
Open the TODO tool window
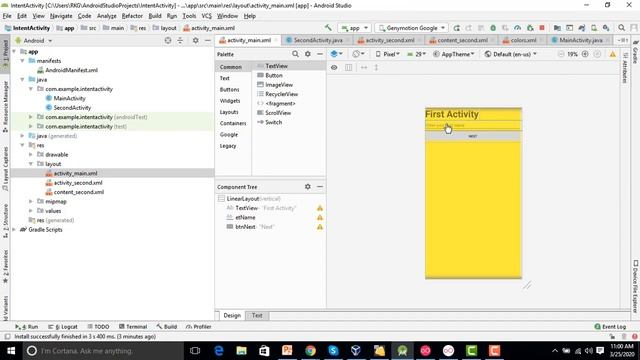click(x=98, y=327)
